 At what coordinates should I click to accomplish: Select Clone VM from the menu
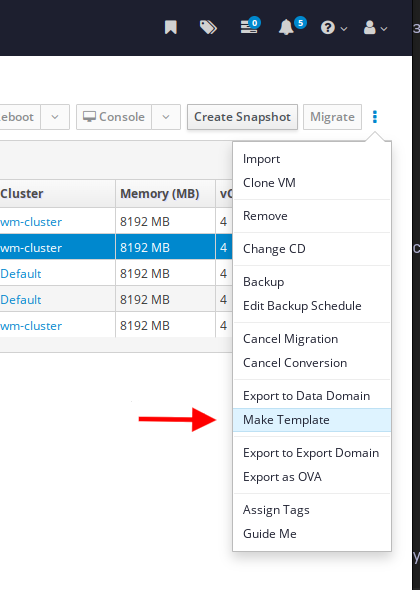[x=312, y=183]
